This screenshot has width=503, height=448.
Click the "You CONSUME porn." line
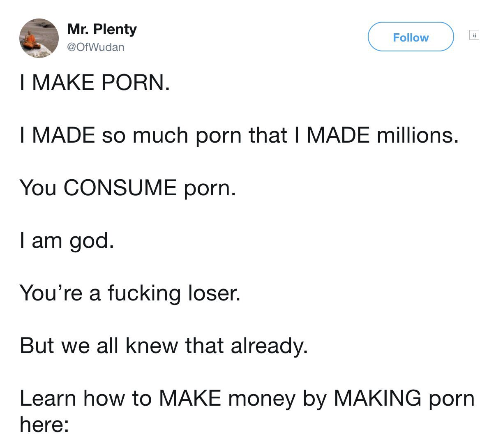128,187
